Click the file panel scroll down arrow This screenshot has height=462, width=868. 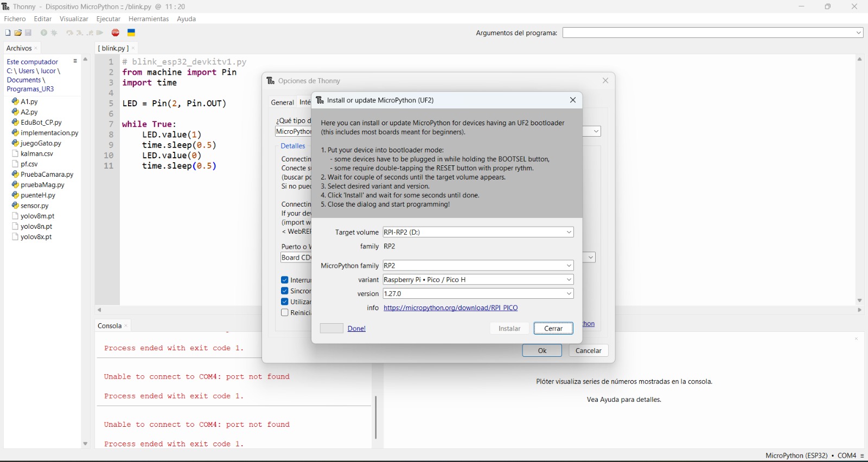click(85, 444)
